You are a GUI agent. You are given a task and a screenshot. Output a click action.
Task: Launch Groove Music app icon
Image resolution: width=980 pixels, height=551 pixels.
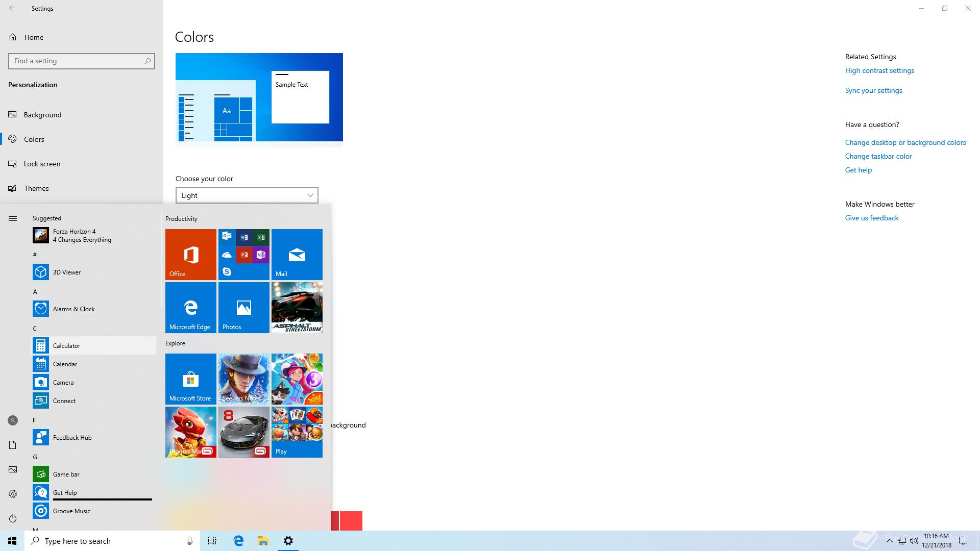pos(41,511)
